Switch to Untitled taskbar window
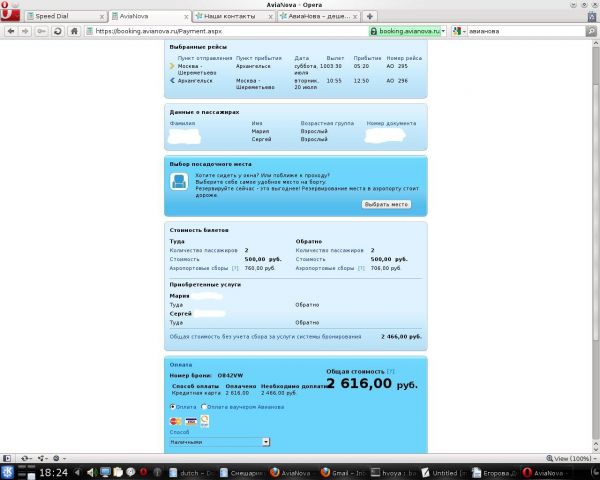600x480 pixels. 443,473
